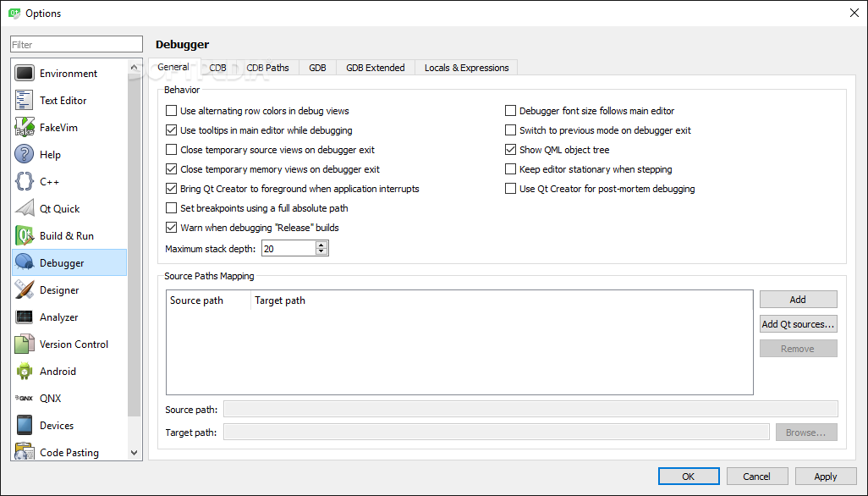Toggle Bring Qt Creator to foreground checkbox
Image resolution: width=868 pixels, height=496 pixels.
171,188
